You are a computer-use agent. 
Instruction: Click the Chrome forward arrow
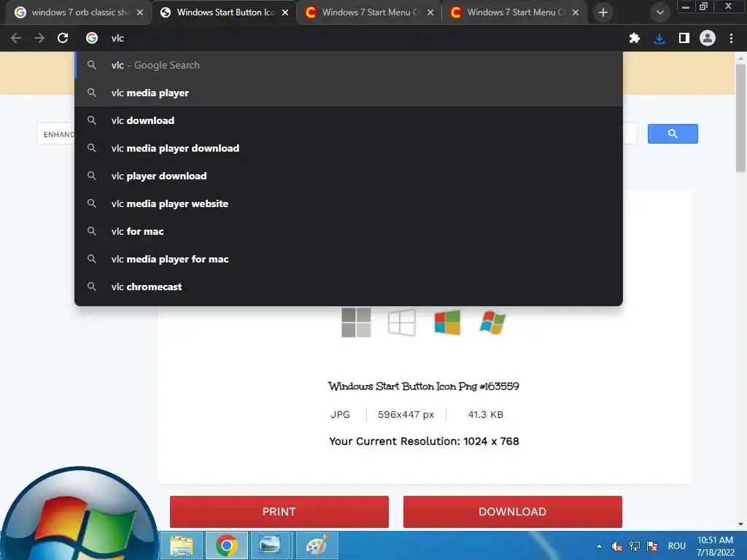tap(39, 38)
